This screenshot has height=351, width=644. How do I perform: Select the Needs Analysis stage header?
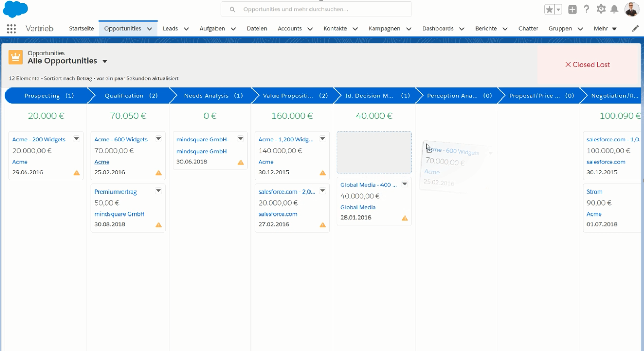tap(213, 96)
